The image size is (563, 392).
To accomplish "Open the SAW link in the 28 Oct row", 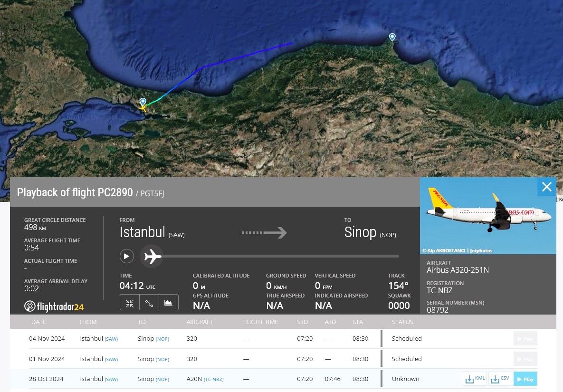I will [111, 380].
